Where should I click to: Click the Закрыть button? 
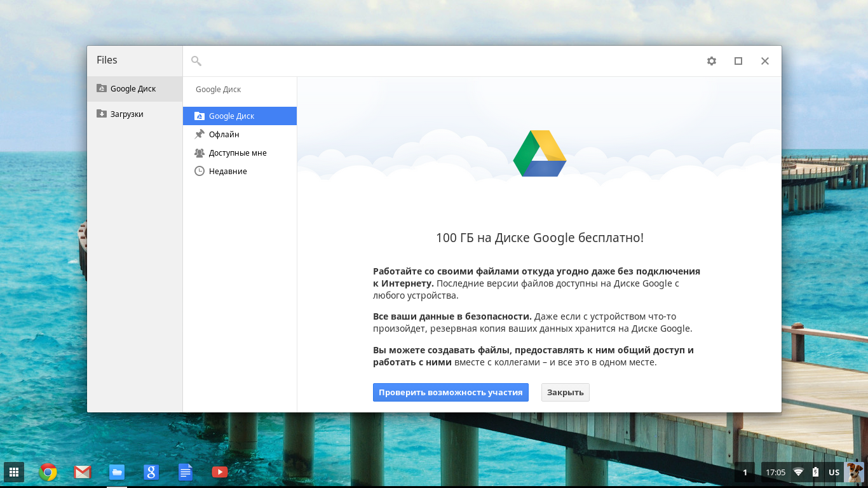coord(566,392)
